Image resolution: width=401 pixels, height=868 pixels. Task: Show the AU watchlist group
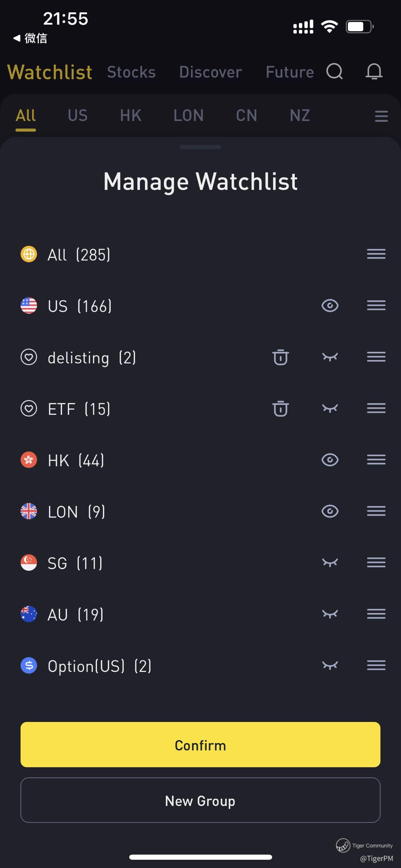(330, 614)
